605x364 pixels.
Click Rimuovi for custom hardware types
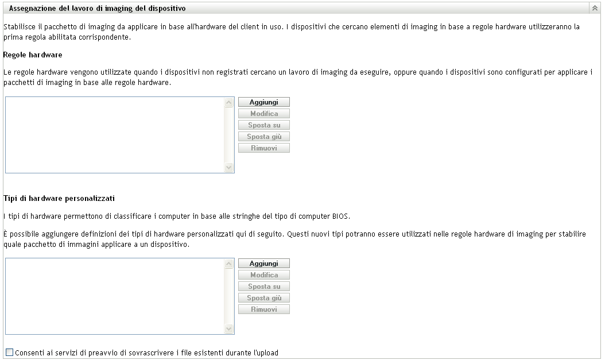coord(263,309)
